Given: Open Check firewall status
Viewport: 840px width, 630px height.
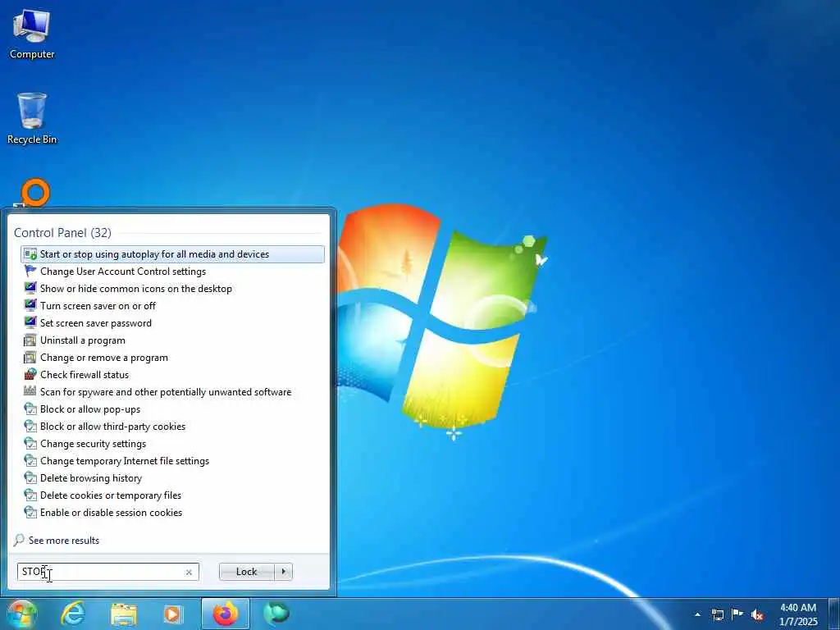Looking at the screenshot, I should [172, 374].
